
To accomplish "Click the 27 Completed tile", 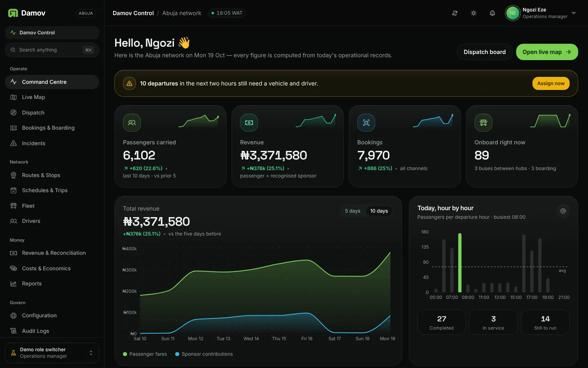I will [x=441, y=322].
